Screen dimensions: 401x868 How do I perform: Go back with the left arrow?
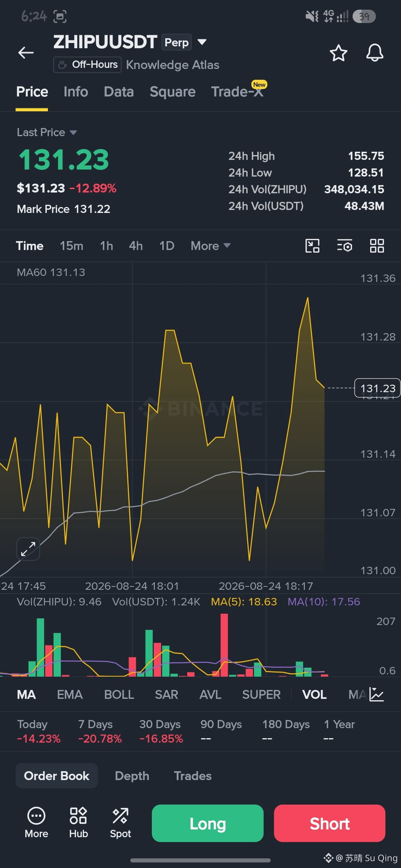pos(26,53)
